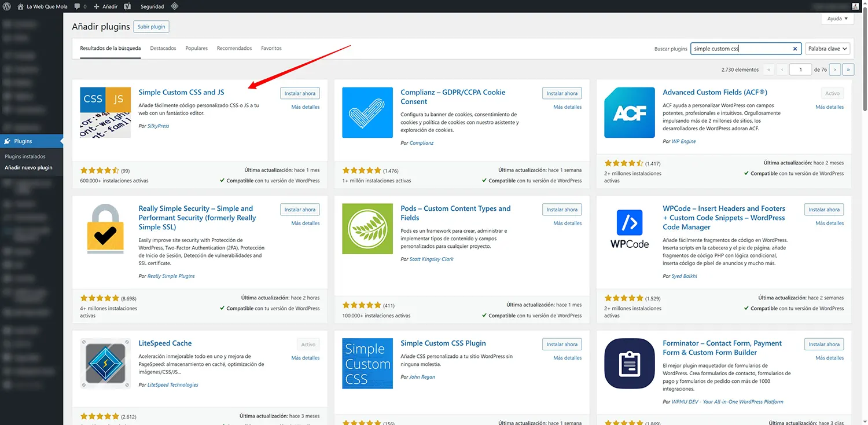868x425 pixels.
Task: Click the Complianz checkmark plugin icon
Action: click(x=367, y=112)
